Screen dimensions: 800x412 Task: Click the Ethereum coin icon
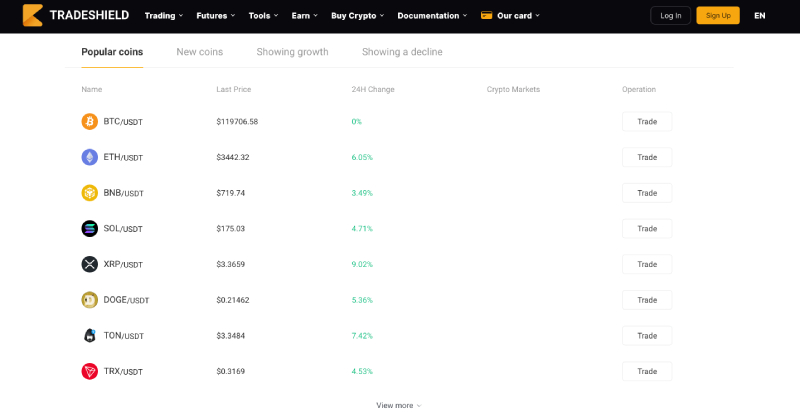pyautogui.click(x=90, y=157)
